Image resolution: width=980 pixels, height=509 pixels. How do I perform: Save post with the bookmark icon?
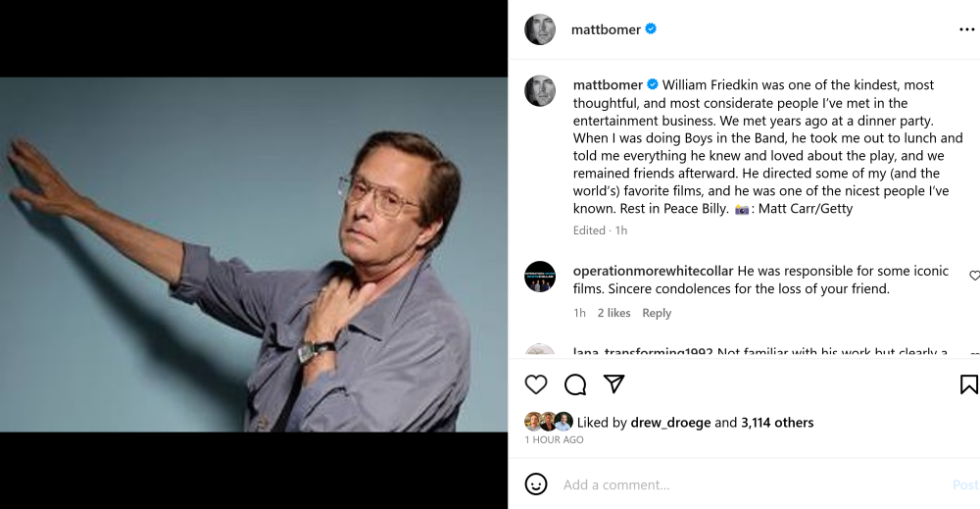tap(968, 384)
